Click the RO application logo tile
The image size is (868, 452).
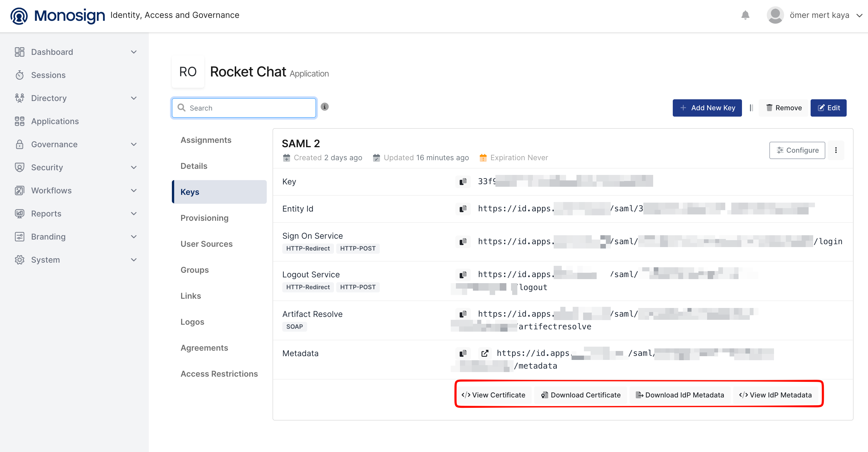tap(188, 72)
